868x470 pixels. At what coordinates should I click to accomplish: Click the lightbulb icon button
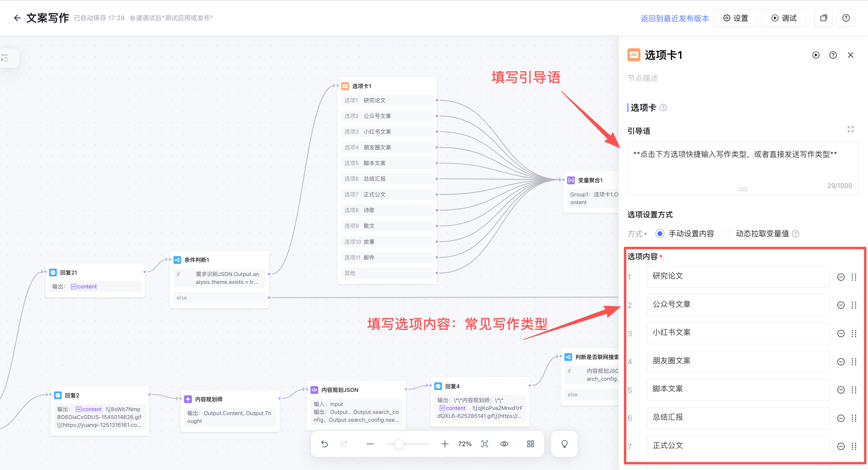565,444
